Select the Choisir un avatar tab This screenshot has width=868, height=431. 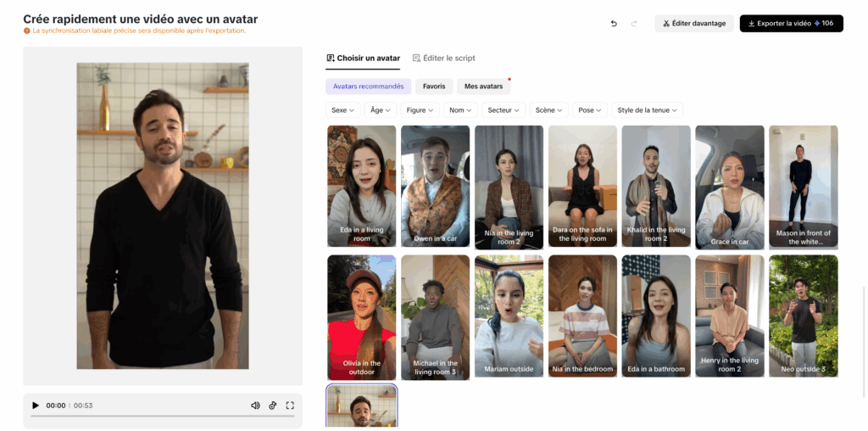click(363, 59)
